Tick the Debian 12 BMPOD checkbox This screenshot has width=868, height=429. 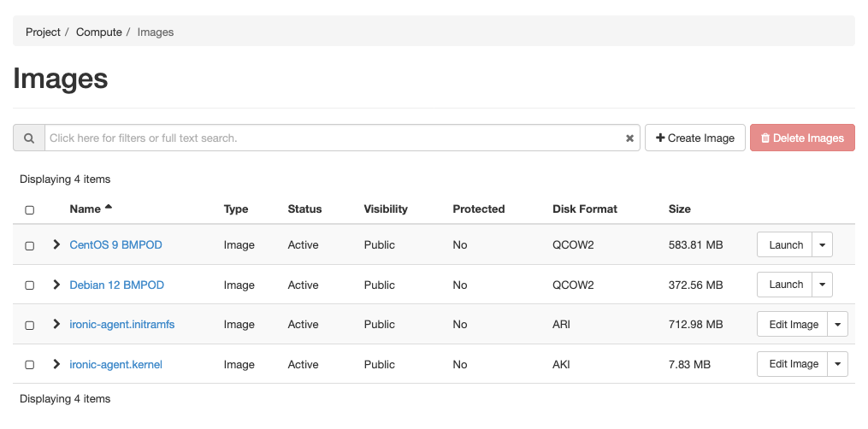pos(30,285)
